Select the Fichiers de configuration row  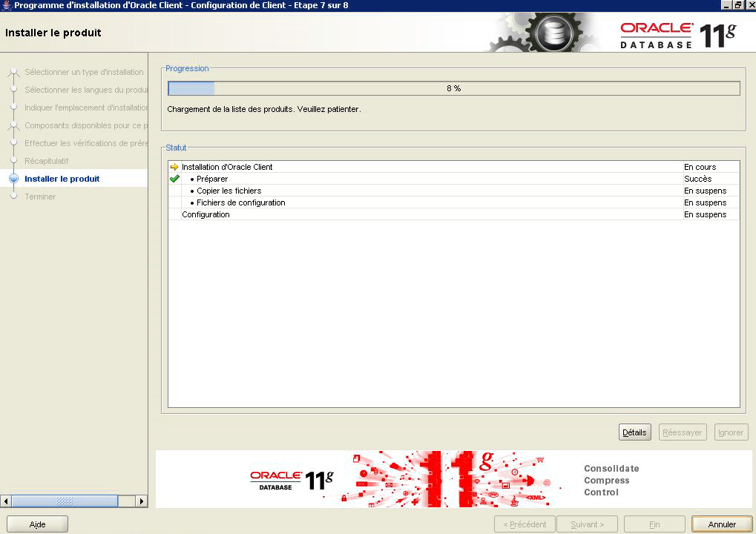pos(454,202)
